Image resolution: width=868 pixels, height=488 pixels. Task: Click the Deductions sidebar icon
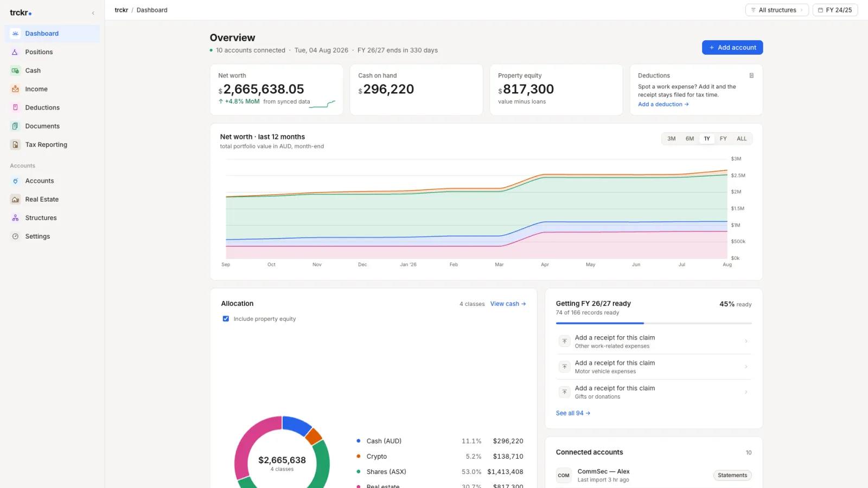tap(15, 107)
